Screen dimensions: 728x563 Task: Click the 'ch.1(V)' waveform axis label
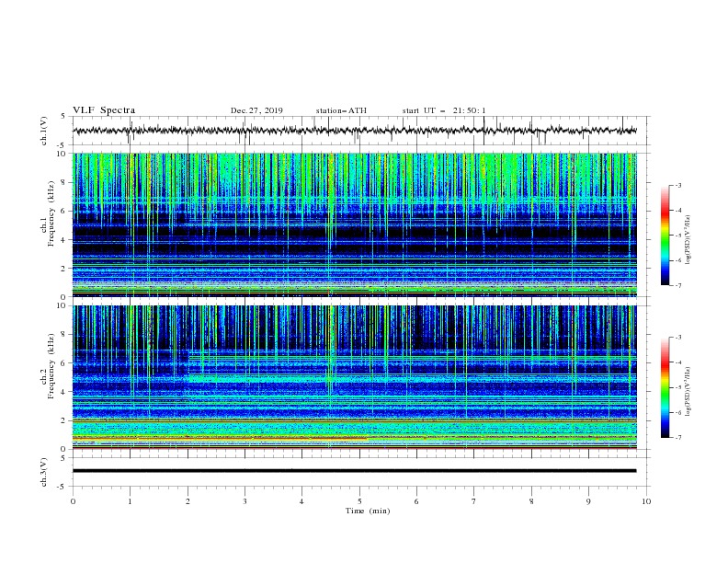click(x=44, y=131)
